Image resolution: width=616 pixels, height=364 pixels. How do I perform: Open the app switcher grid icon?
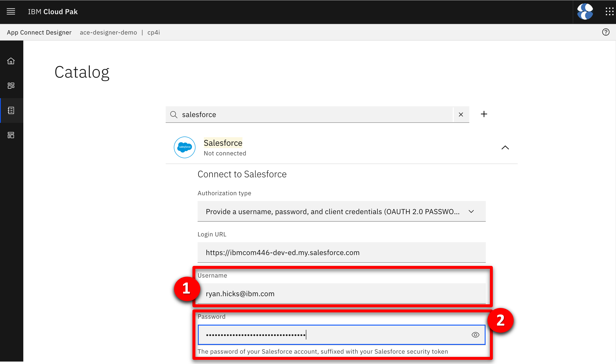tap(610, 11)
